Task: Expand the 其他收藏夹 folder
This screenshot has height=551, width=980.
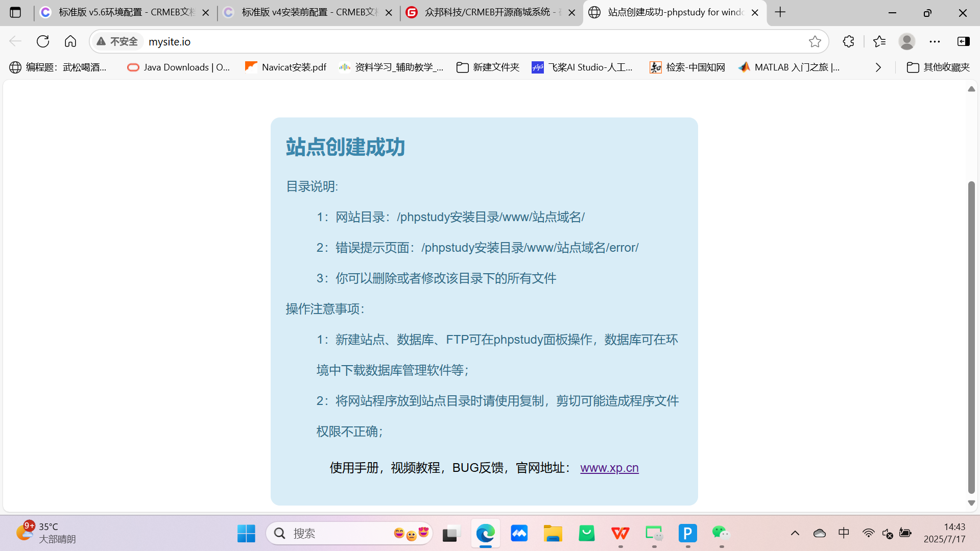Action: point(938,67)
